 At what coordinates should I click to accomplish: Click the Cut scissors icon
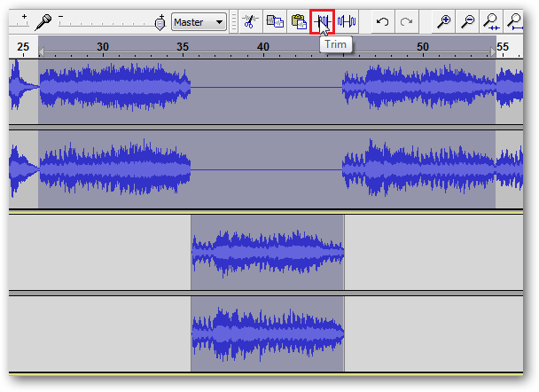(250, 21)
